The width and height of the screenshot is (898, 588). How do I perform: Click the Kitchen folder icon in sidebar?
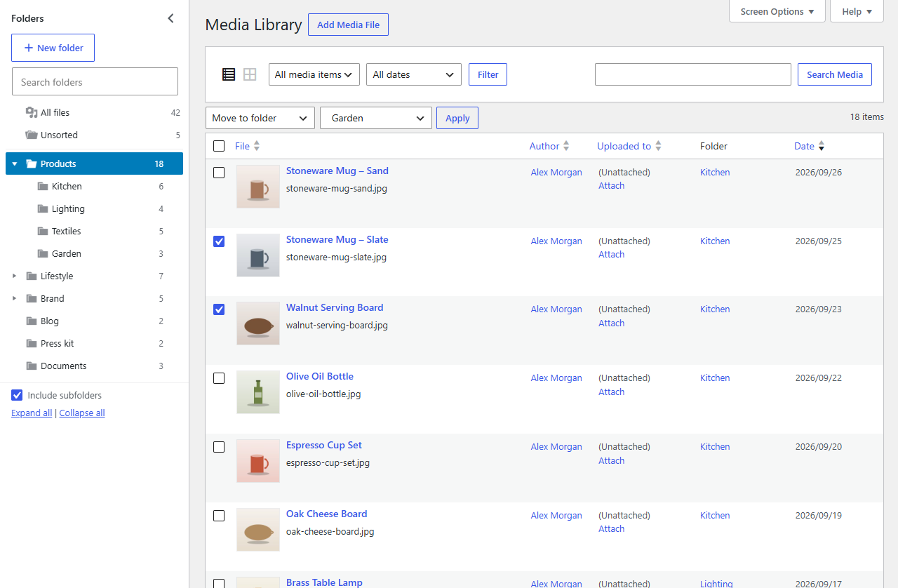(43, 187)
